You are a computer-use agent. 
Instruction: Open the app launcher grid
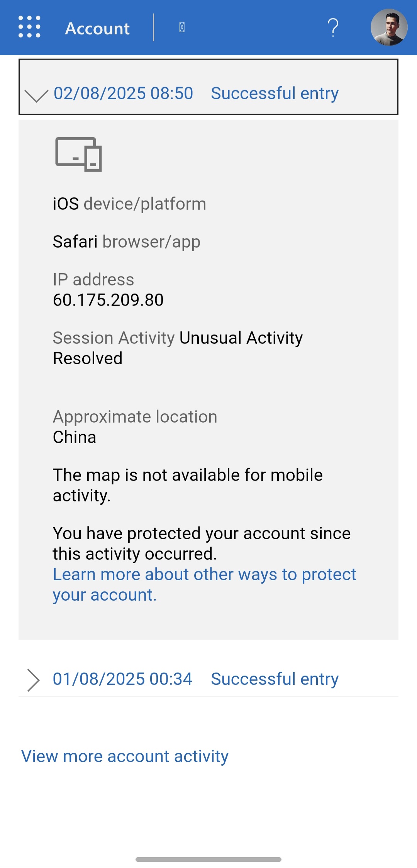(x=29, y=27)
